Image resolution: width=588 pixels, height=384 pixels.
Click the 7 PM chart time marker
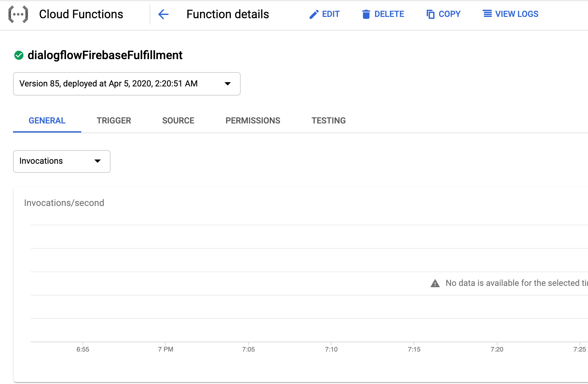pyautogui.click(x=166, y=349)
